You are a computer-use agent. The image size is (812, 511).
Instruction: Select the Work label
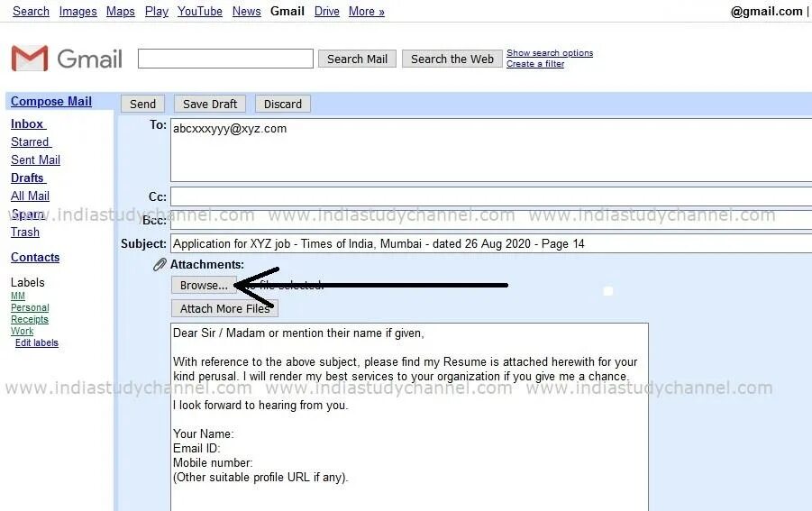tap(23, 332)
